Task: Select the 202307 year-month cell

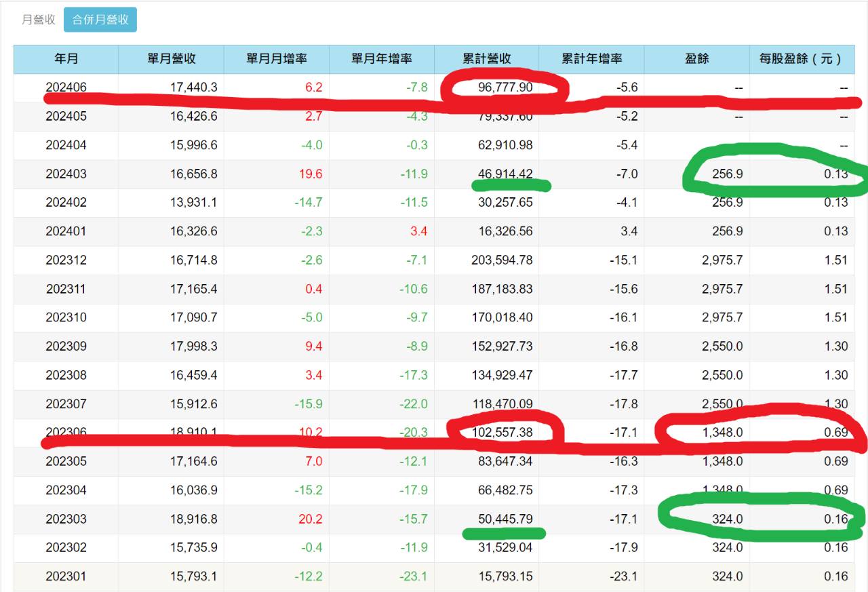Action: 66,403
